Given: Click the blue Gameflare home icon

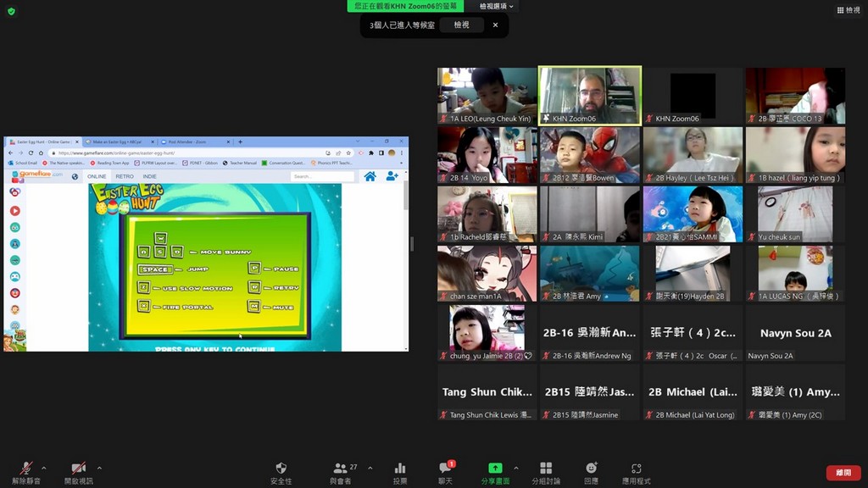Looking at the screenshot, I should [370, 176].
